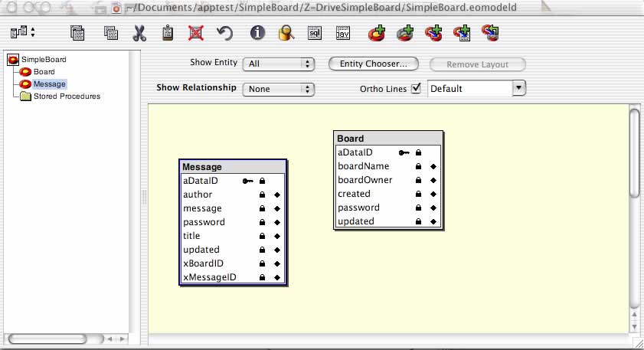Click the Paste clipboard icon
The image size is (644, 350).
coord(168,33)
